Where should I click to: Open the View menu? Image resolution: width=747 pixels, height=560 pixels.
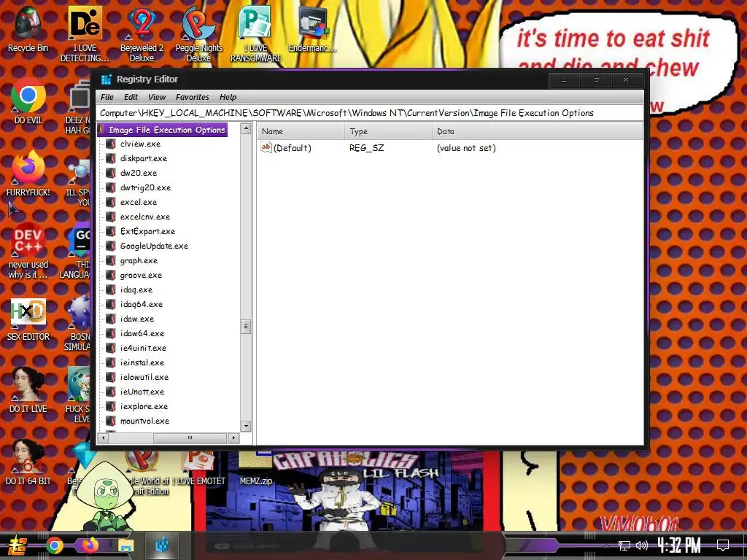[157, 97]
